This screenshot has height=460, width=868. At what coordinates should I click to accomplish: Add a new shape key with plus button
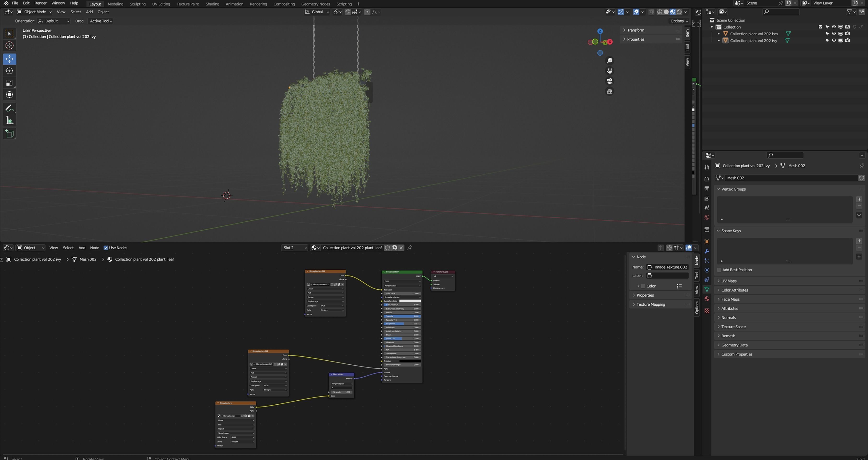coord(859,241)
